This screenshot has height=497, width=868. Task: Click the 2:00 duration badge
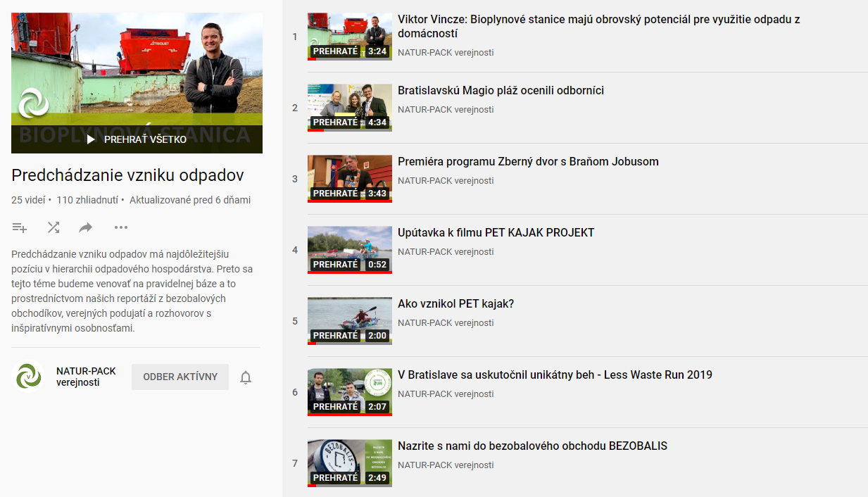click(x=377, y=336)
